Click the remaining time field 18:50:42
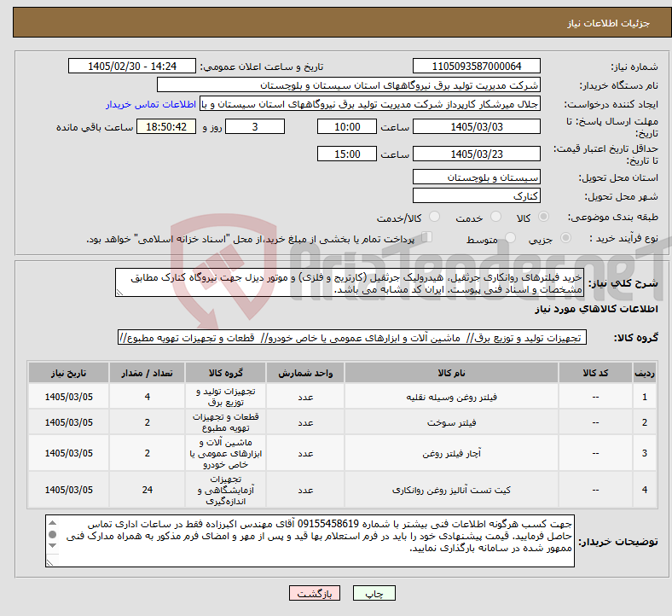The width and height of the screenshot is (672, 616). point(166,126)
